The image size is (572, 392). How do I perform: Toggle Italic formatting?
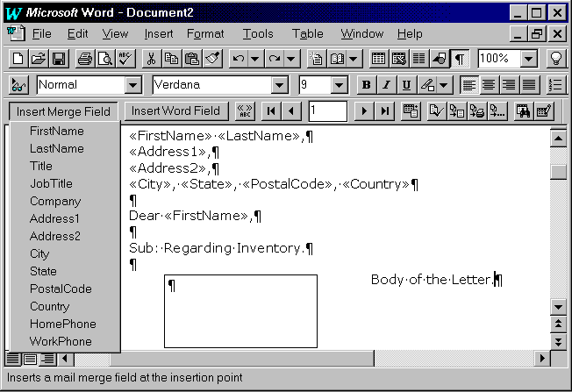pyautogui.click(x=386, y=84)
